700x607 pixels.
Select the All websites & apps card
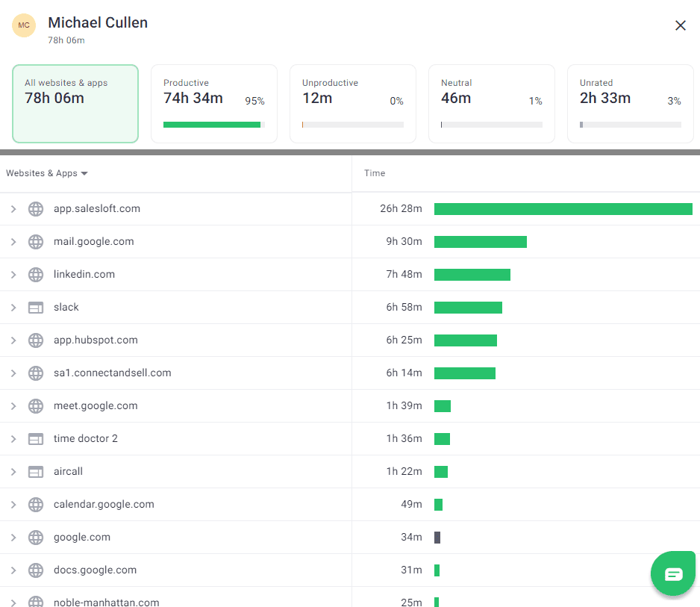75,104
